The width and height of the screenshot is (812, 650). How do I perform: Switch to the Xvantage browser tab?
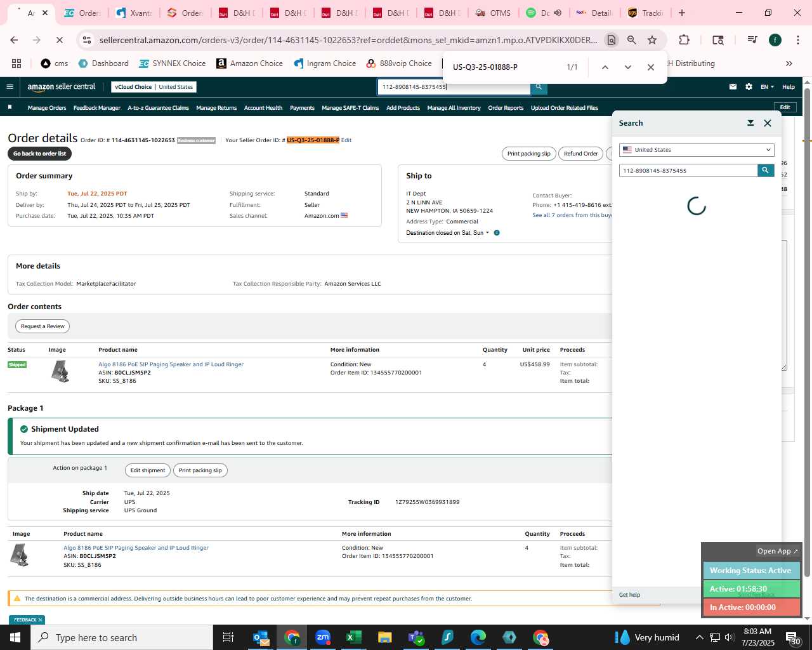(134, 13)
